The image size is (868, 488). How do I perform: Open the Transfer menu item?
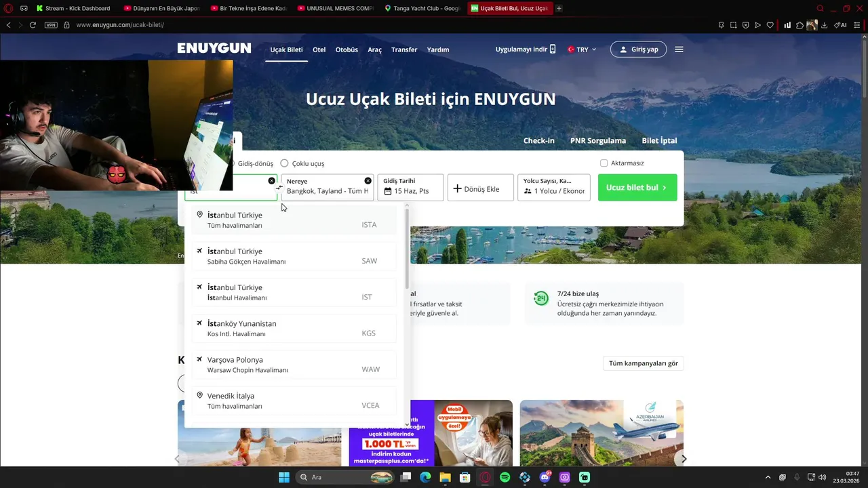pos(404,49)
